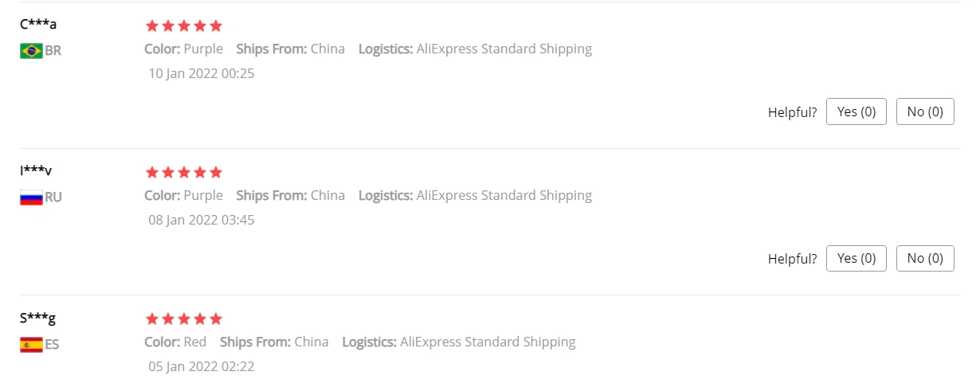Click reviewer name S***g
The image size is (980, 391).
38,318
